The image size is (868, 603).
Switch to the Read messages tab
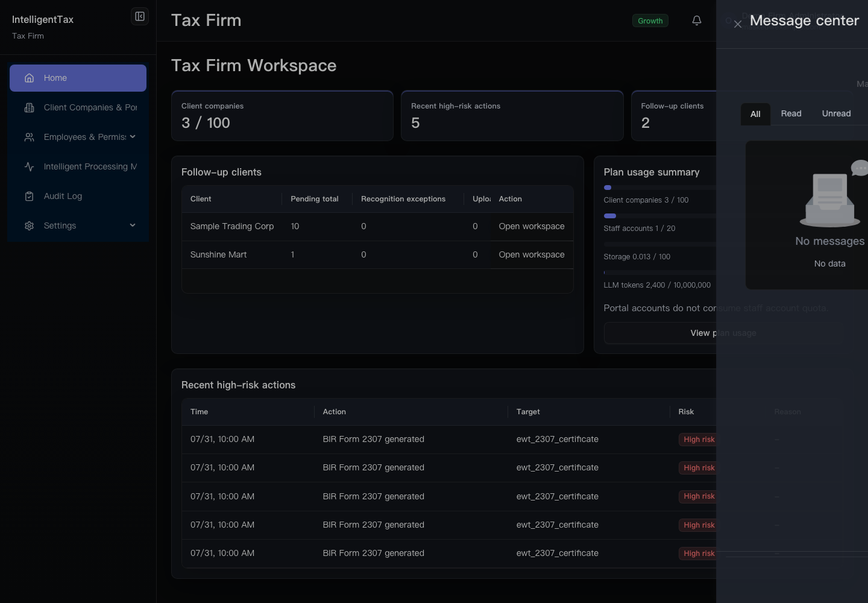(791, 113)
